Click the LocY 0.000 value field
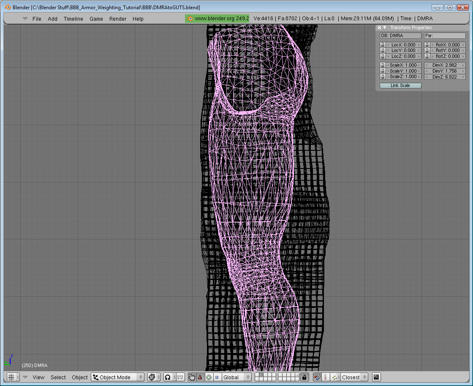 tap(403, 50)
